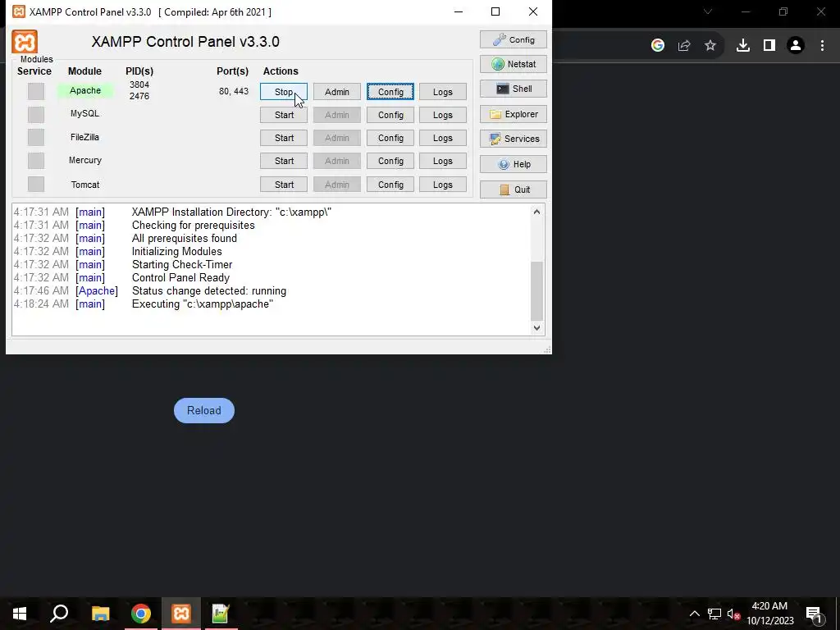The height and width of the screenshot is (630, 840).
Task: Toggle Apache service checkbox
Action: pos(36,91)
